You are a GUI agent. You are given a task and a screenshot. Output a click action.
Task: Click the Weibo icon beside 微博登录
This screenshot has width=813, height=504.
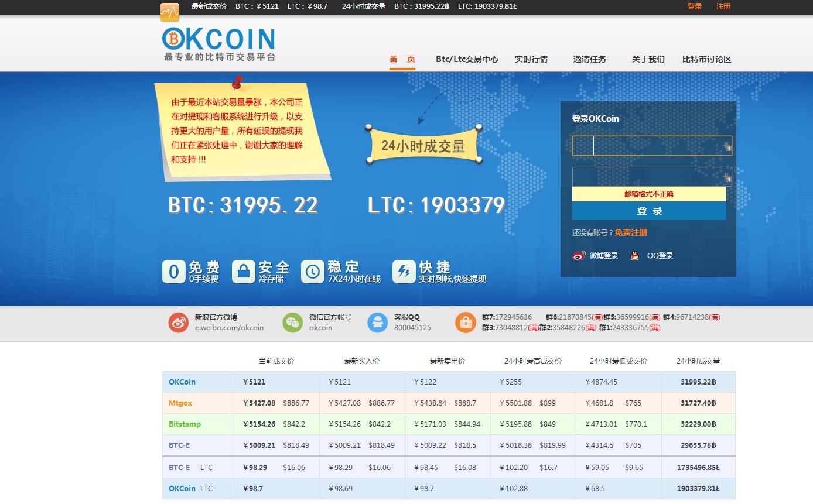click(579, 256)
